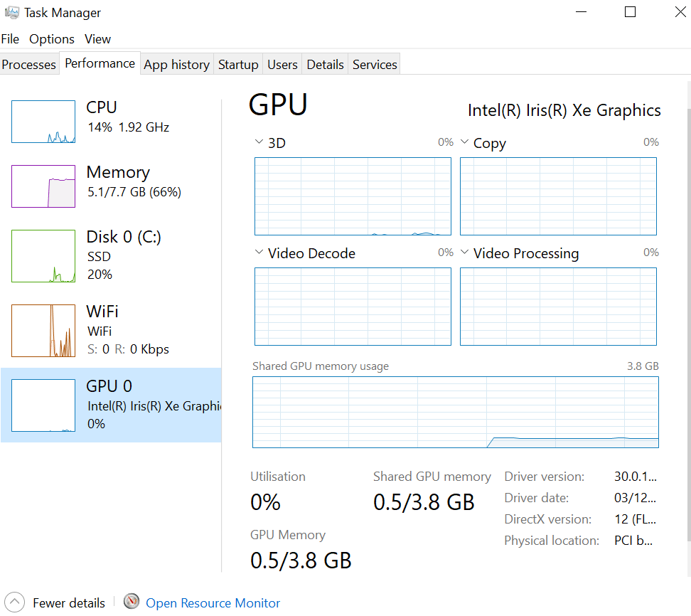The image size is (691, 616).
Task: Click the large GPU heading
Action: coord(278,105)
